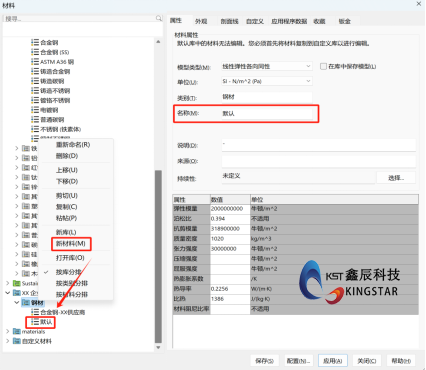Click the materials library icon
This screenshot has width=426, height=370.
[x=17, y=331]
